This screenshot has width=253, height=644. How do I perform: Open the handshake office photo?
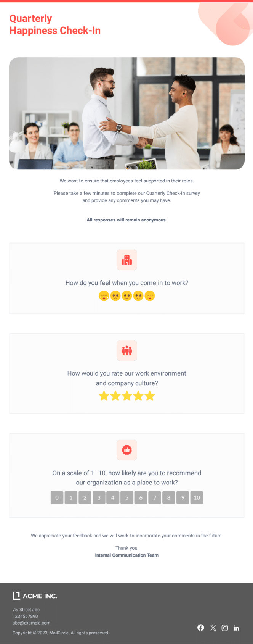point(127,113)
